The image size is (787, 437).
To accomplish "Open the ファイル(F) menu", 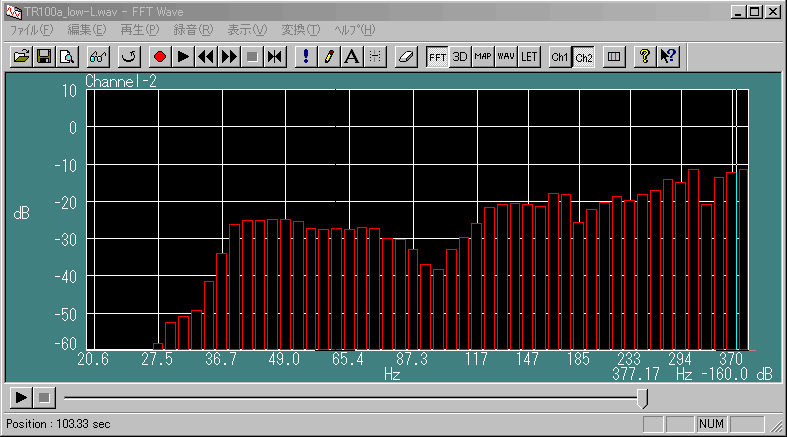I will (x=30, y=30).
